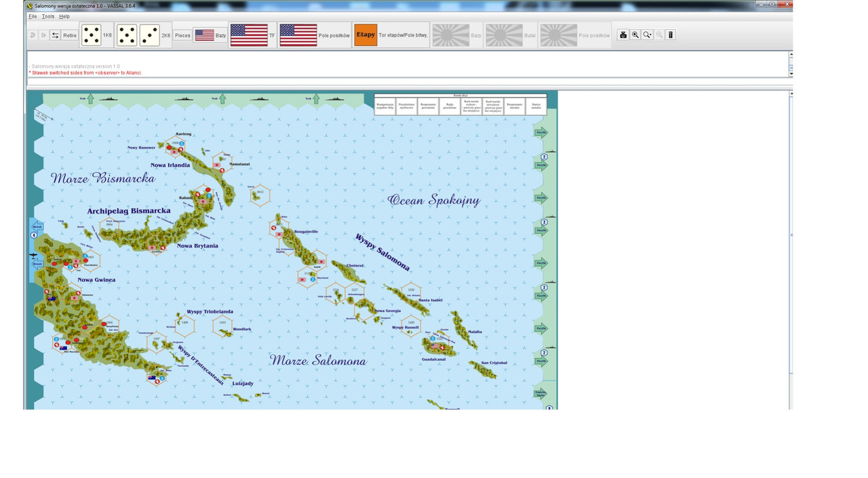Click the chat log vertical scrollbar

click(791, 64)
